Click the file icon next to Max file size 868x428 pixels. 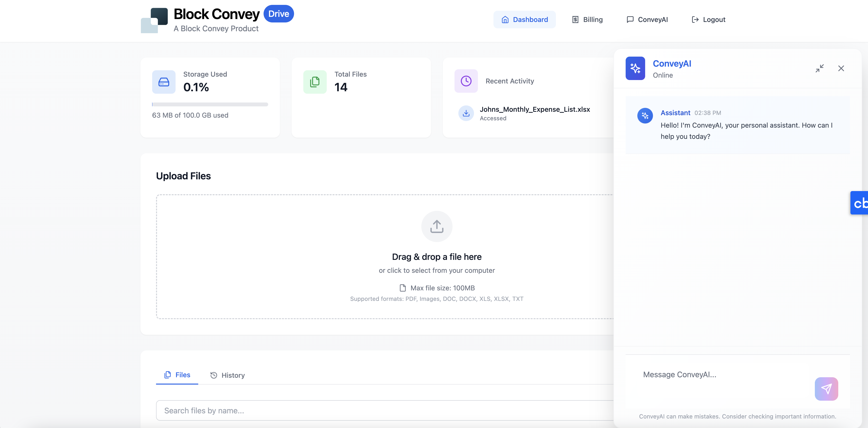(403, 288)
